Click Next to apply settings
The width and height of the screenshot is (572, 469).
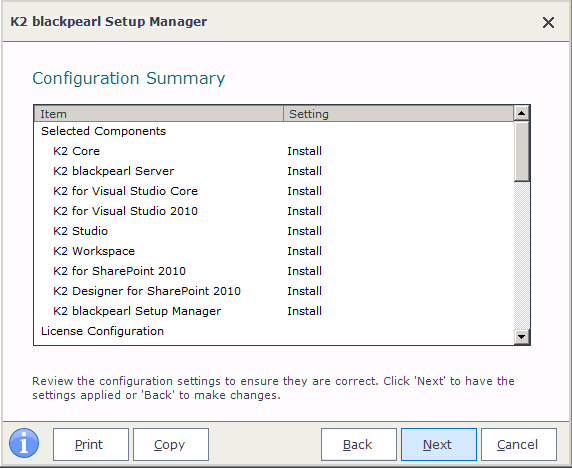click(x=439, y=445)
